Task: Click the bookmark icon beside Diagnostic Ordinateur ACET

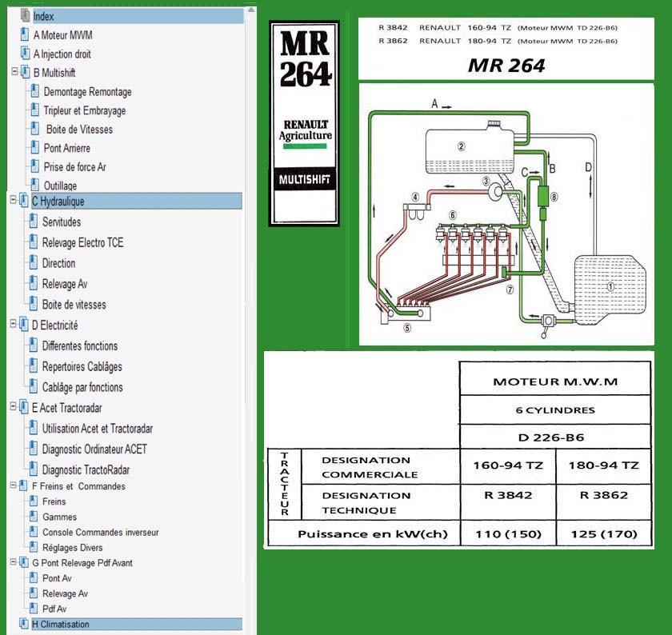Action: [33, 449]
